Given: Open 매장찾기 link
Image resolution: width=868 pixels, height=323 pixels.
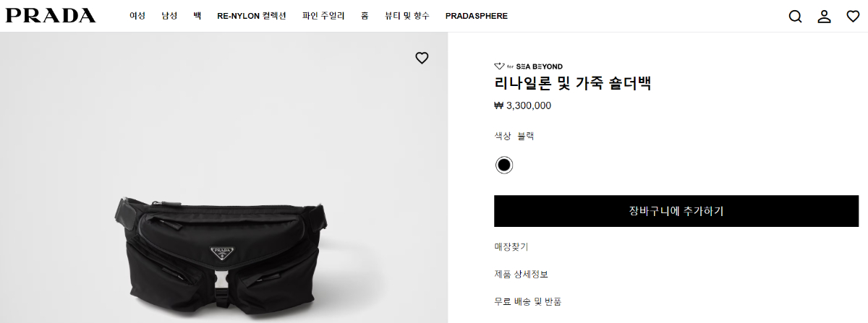Looking at the screenshot, I should click(511, 247).
